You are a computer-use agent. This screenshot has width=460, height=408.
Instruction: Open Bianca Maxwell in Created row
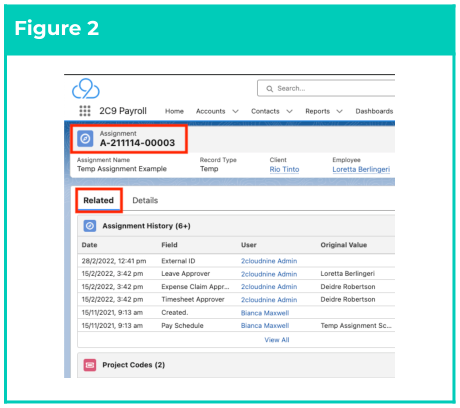265,313
